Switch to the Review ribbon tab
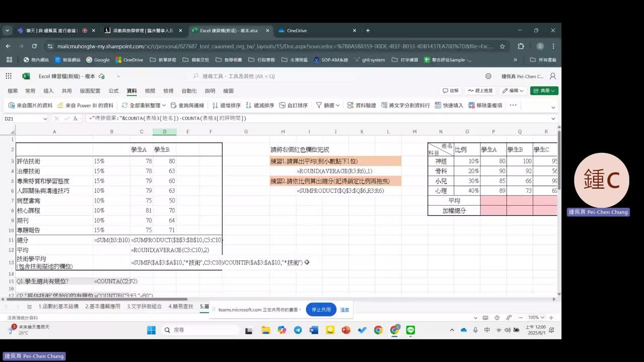Viewport: 644px width, 362px height. [x=150, y=91]
